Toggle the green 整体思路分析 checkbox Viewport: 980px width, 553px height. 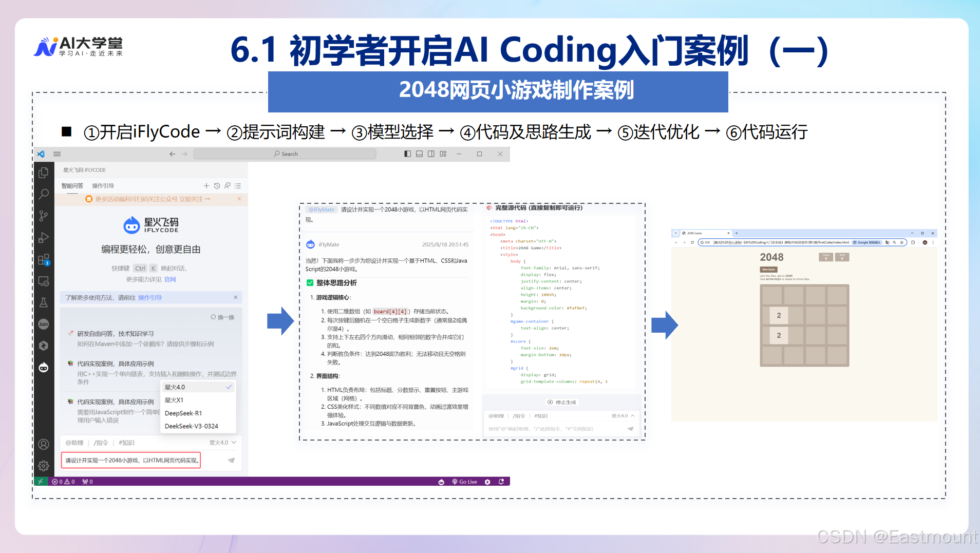tap(310, 283)
